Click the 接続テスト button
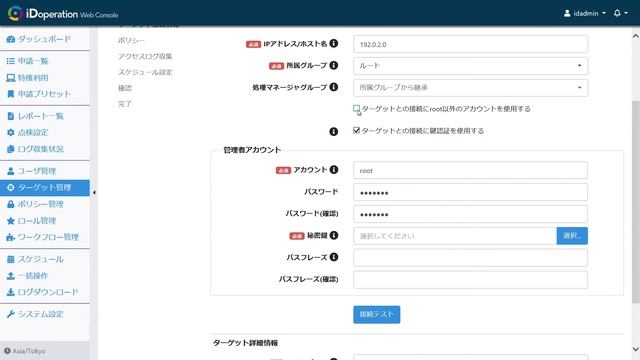Viewport: 640px width, 360px height. (376, 315)
